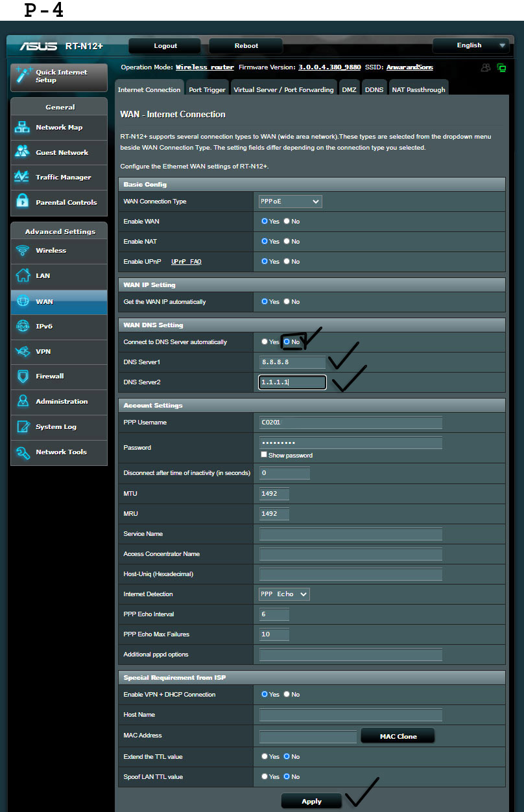The width and height of the screenshot is (524, 812).
Task: Open the System Log icon
Action: click(23, 426)
